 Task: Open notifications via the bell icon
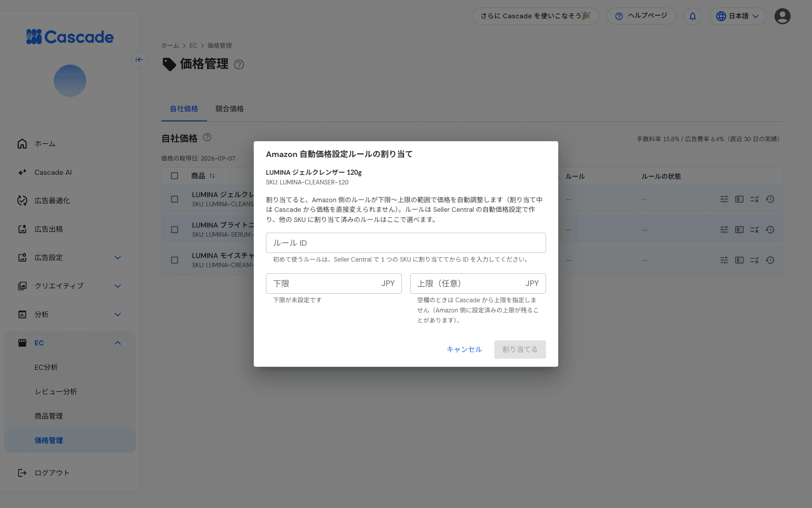click(693, 16)
